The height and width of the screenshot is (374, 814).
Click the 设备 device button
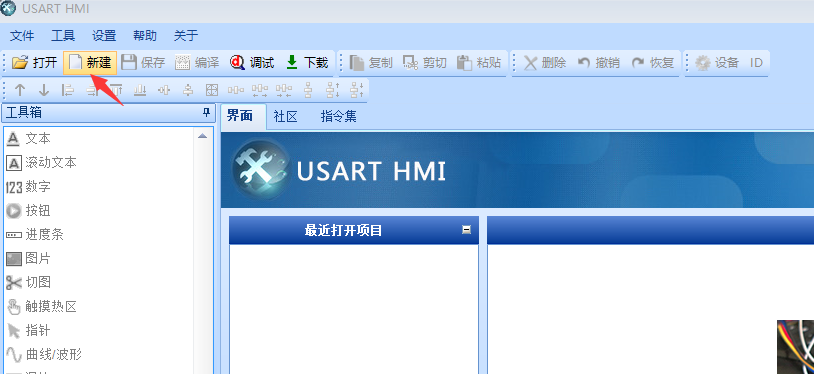[x=716, y=63]
